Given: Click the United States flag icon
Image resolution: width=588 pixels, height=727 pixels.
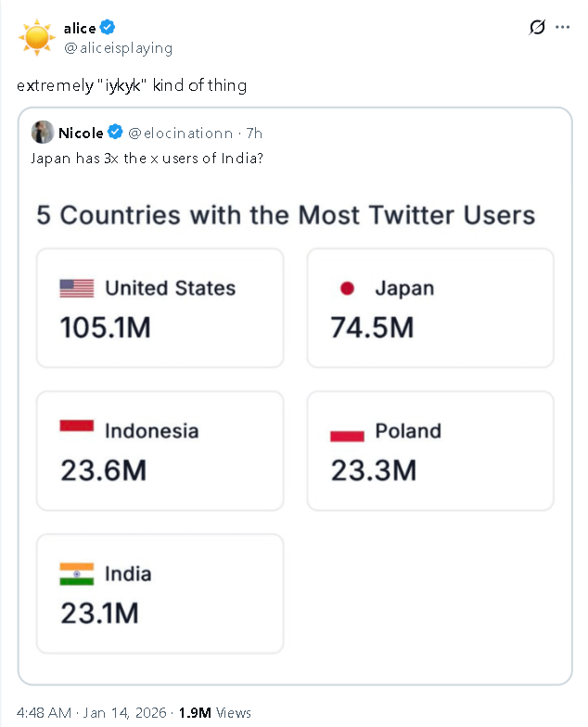Looking at the screenshot, I should (x=77, y=288).
